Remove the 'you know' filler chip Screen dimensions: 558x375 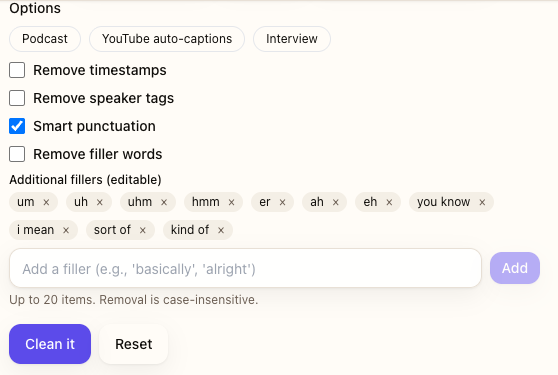pyautogui.click(x=482, y=202)
